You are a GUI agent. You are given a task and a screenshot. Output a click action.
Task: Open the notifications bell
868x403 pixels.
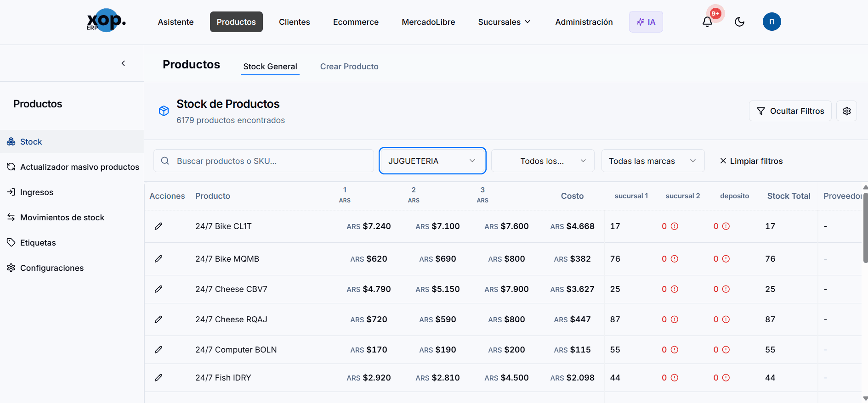(x=707, y=22)
